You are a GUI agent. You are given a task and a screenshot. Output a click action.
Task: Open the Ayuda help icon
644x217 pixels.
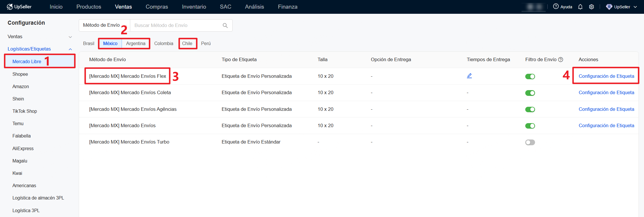point(556,6)
